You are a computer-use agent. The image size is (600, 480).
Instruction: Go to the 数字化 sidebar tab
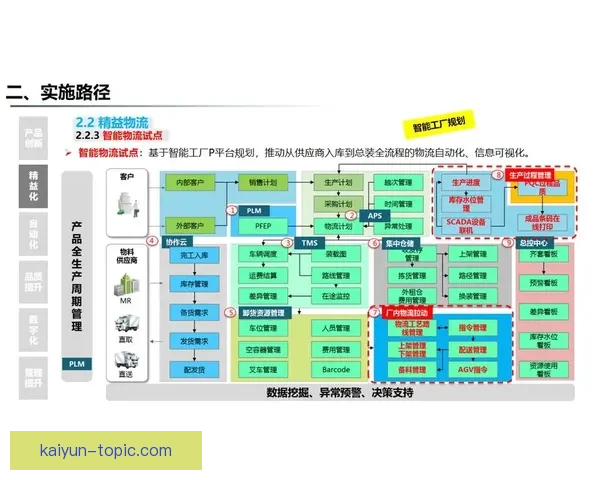point(33,330)
